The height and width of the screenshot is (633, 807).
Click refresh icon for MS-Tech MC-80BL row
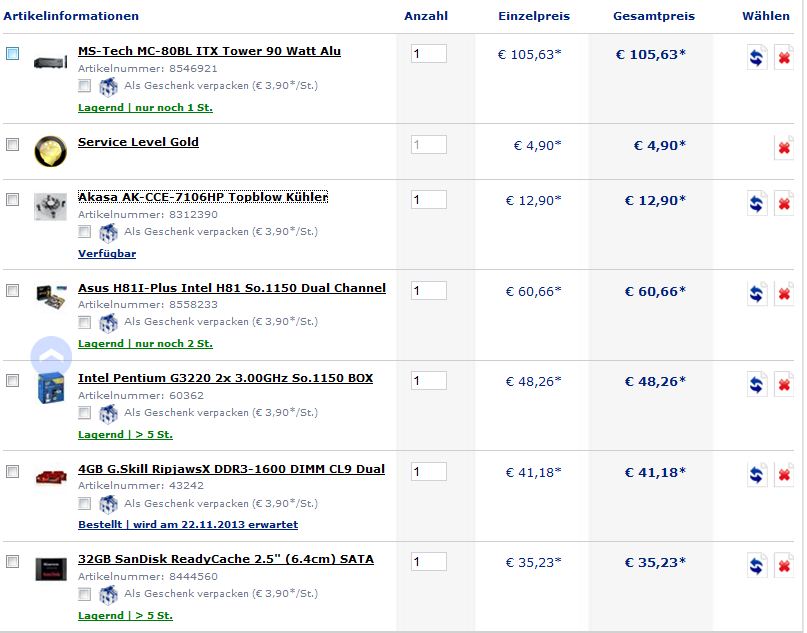(x=757, y=57)
